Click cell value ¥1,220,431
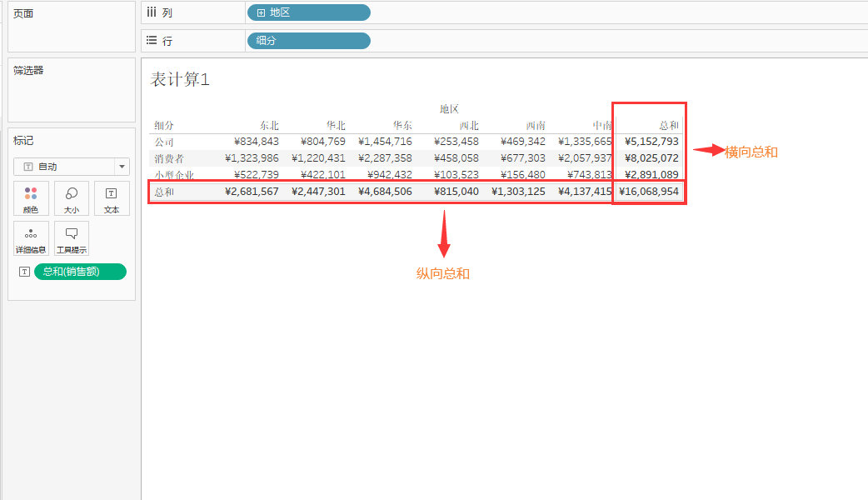 tap(318, 158)
